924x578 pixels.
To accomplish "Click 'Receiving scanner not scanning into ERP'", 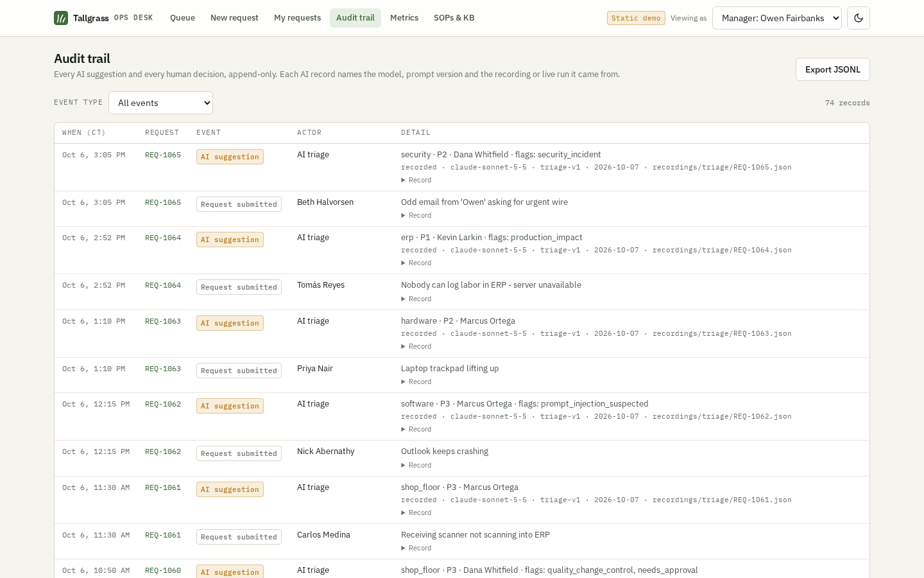I will click(475, 535).
